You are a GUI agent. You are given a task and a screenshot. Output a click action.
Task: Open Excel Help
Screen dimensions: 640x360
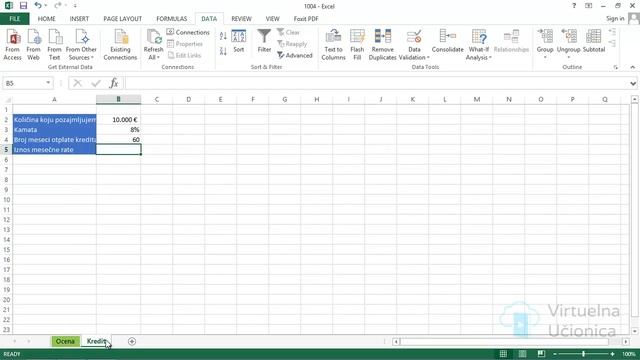tap(574, 6)
